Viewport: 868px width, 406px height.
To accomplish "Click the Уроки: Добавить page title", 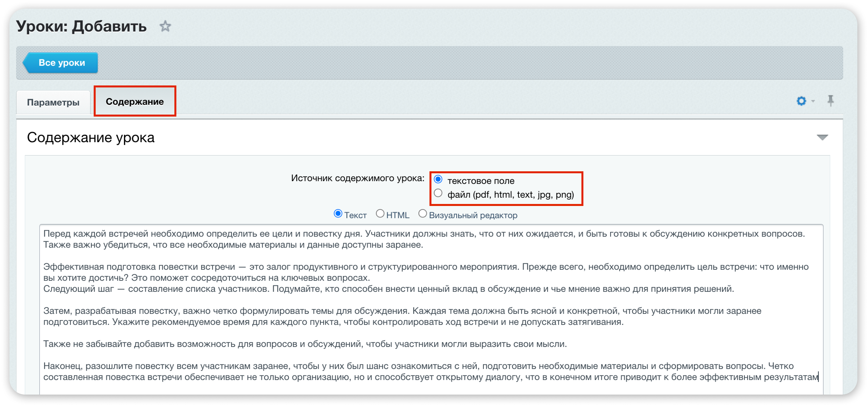I will coord(81,26).
